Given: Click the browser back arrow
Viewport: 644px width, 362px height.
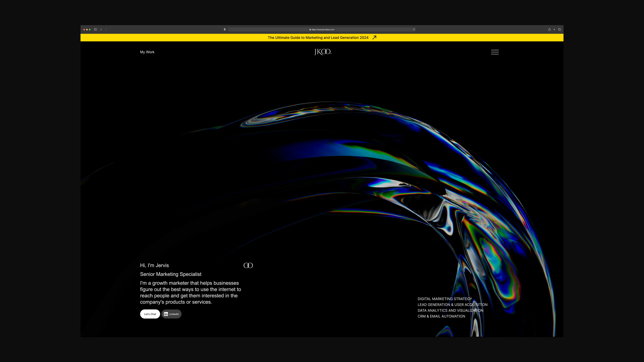Looking at the screenshot, I should pyautogui.click(x=101, y=29).
